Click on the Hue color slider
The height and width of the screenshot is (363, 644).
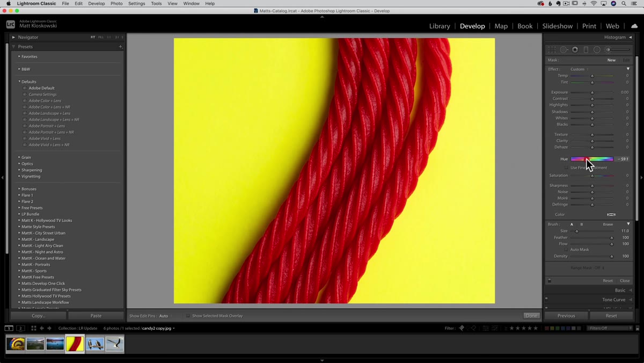(x=592, y=159)
